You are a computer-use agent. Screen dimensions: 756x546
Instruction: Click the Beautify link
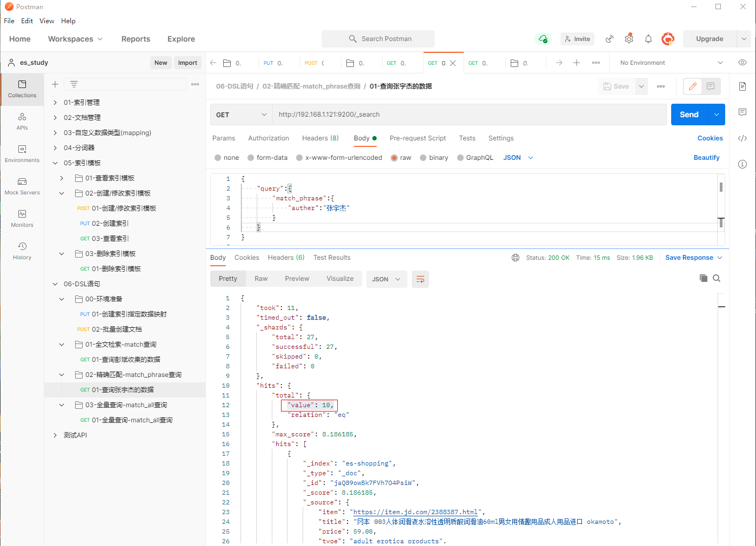click(x=706, y=158)
